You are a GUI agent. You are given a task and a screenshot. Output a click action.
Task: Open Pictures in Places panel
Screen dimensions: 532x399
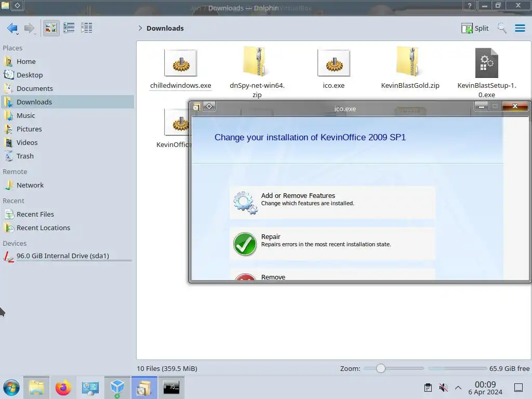[67, 129]
